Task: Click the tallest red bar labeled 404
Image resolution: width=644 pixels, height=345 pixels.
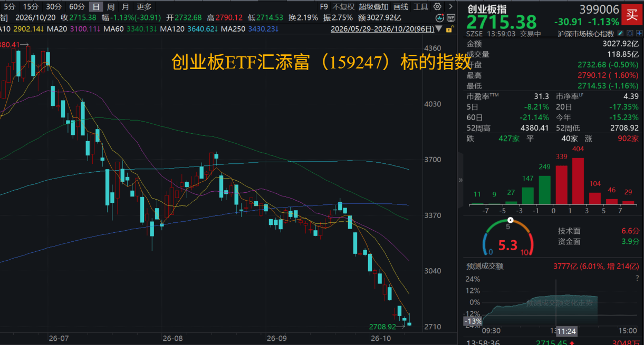Action: [x=578, y=181]
